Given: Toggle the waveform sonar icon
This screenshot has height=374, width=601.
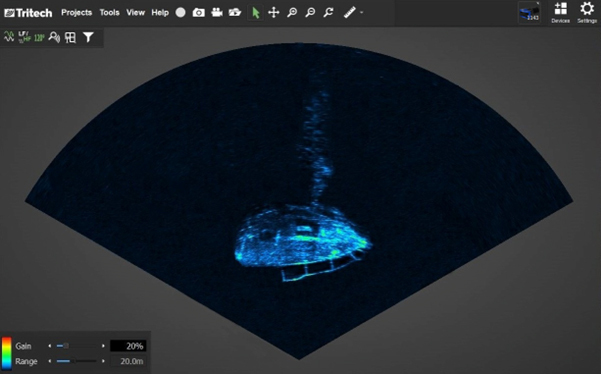Looking at the screenshot, I should click(9, 37).
